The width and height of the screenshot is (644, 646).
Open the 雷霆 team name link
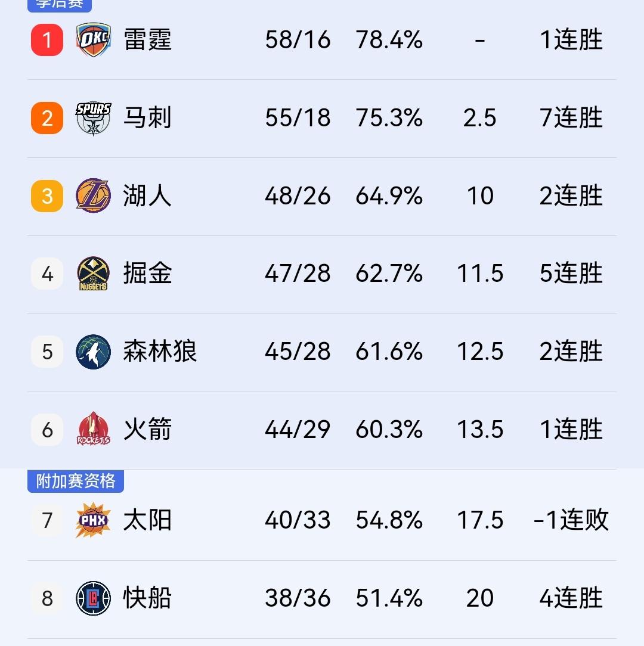[x=147, y=40]
